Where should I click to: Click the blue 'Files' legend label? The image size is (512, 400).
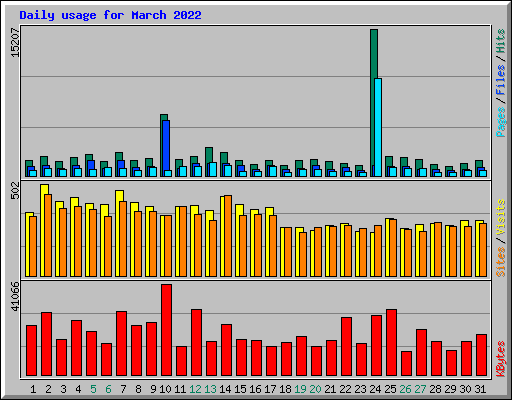point(501,79)
